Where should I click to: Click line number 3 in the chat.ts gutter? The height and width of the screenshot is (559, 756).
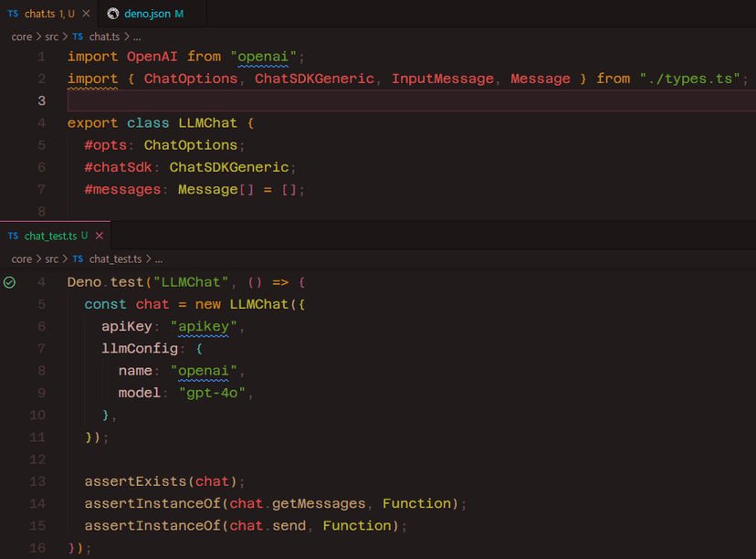[41, 100]
